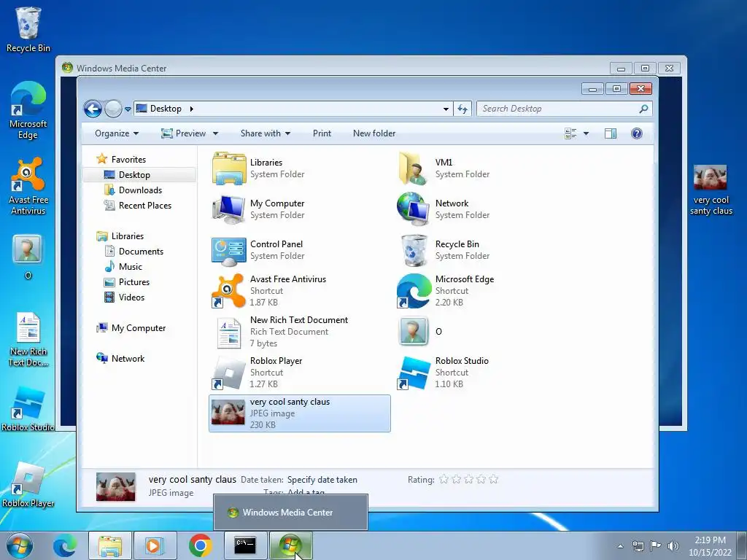The image size is (747, 560).
Task: Select Libraries in navigation pane
Action: (x=128, y=236)
